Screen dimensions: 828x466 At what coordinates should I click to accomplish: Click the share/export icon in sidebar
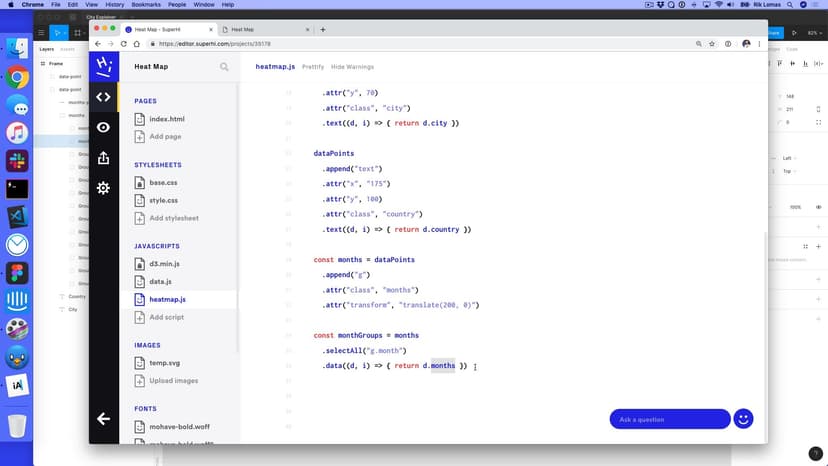pos(103,158)
